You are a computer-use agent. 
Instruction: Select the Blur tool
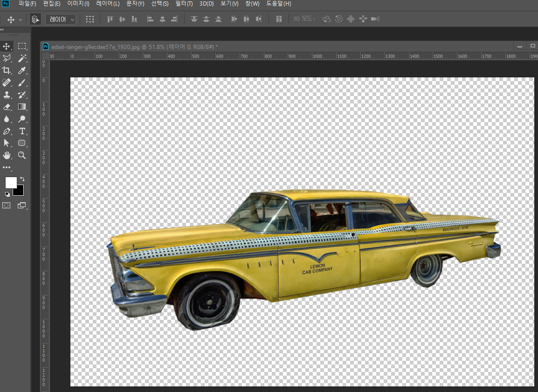pos(7,119)
